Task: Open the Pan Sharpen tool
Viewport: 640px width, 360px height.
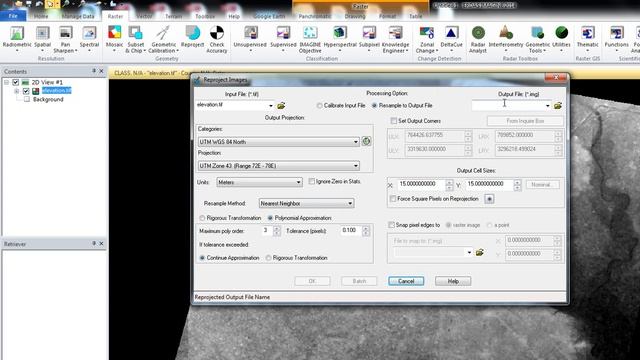Action: (x=65, y=39)
